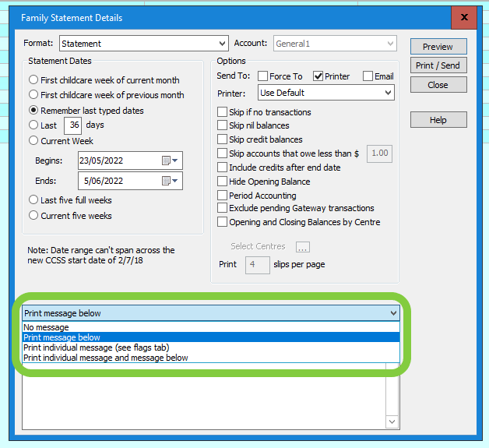Open the Account dropdown showing General1
Image resolution: width=489 pixels, height=448 pixels.
(335, 44)
